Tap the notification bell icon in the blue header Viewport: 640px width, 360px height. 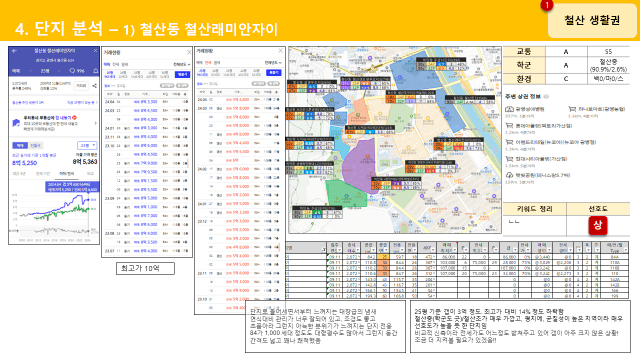[x=96, y=71]
